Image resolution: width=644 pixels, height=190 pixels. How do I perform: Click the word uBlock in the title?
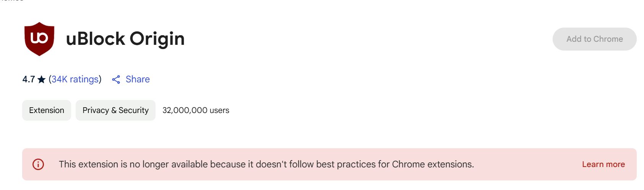(x=96, y=39)
